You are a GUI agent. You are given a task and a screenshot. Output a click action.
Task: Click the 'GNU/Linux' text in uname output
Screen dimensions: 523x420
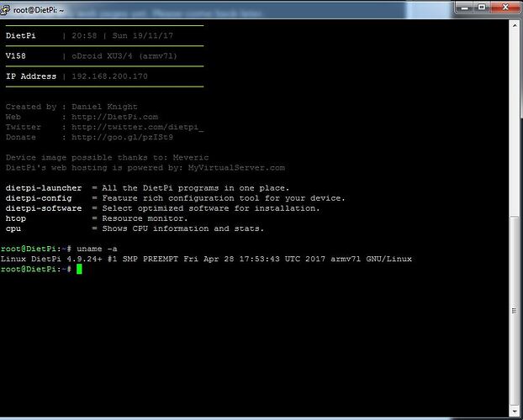[x=389, y=259]
